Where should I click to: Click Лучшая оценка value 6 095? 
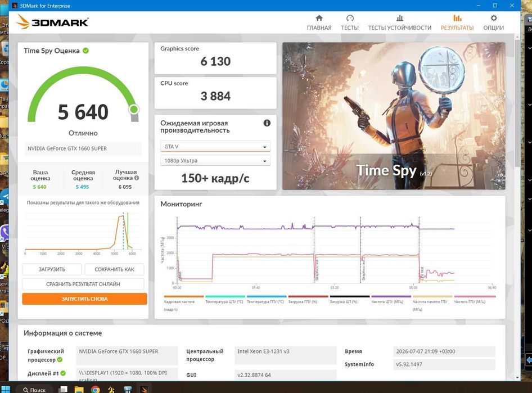[125, 187]
